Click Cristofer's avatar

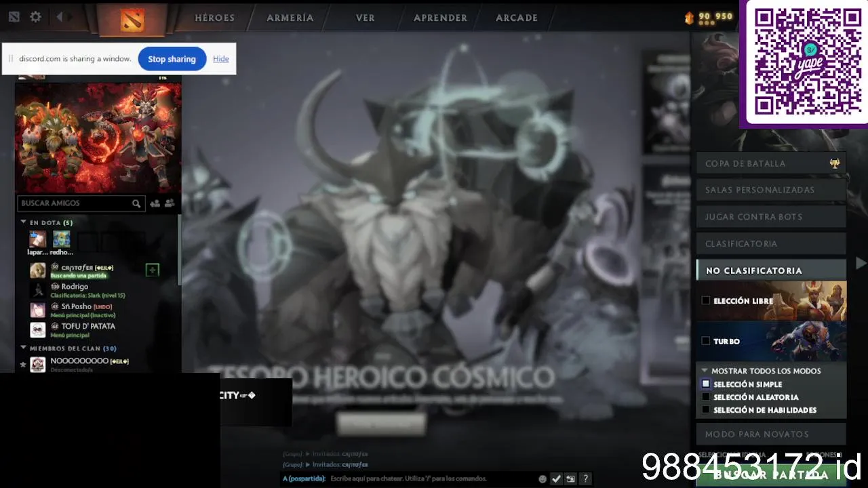pyautogui.click(x=38, y=270)
